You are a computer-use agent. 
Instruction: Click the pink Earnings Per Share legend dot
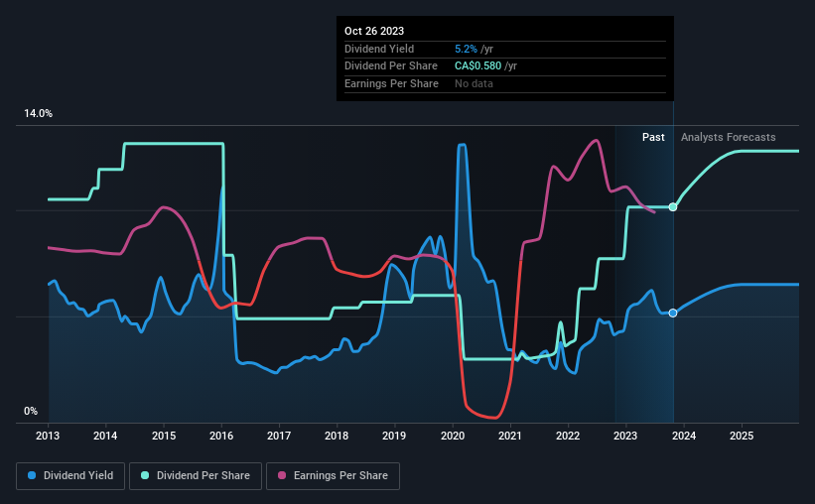(x=282, y=475)
